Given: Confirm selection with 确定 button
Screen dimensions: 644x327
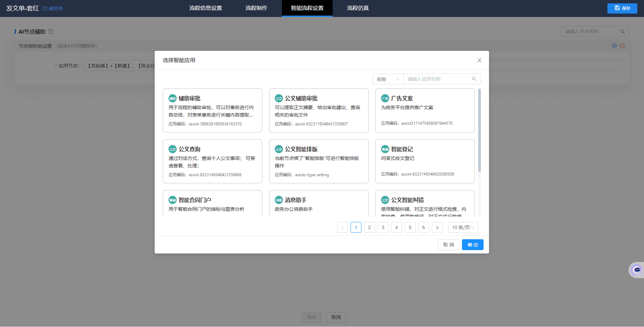Looking at the screenshot, I should (x=473, y=245).
